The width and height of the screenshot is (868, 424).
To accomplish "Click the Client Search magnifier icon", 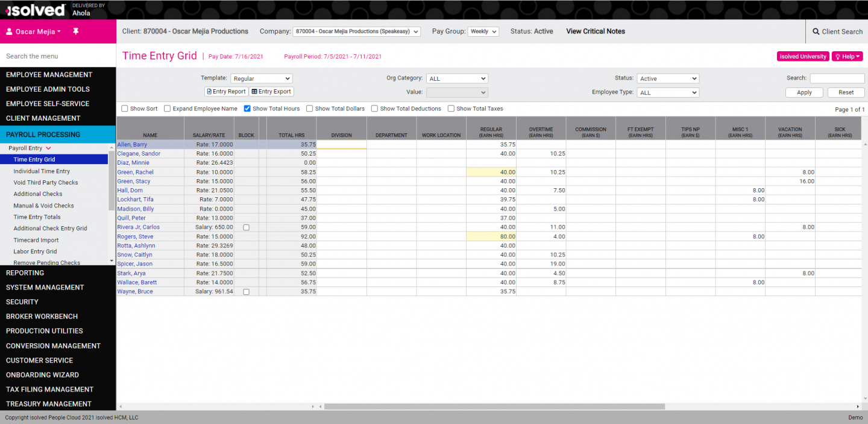I will coord(816,31).
